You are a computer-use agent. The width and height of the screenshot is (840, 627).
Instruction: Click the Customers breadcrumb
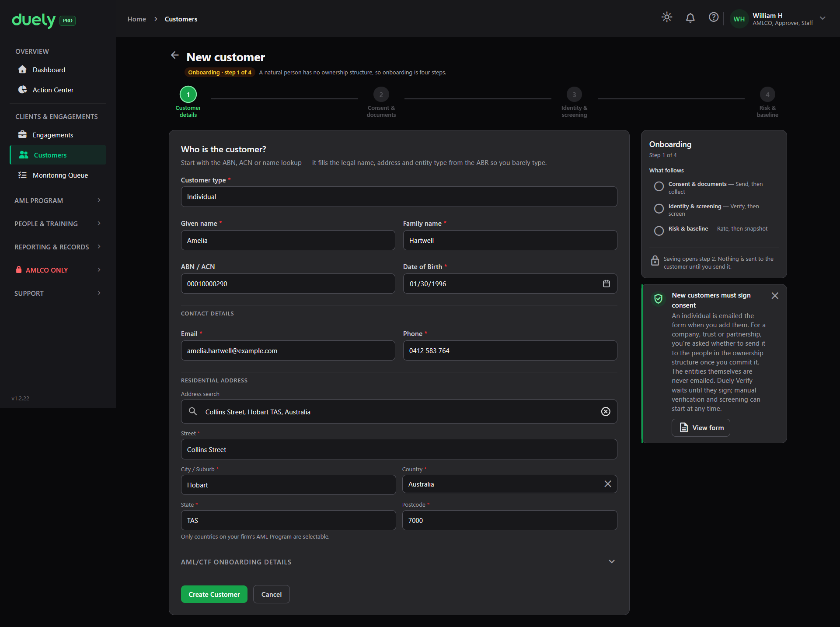181,19
